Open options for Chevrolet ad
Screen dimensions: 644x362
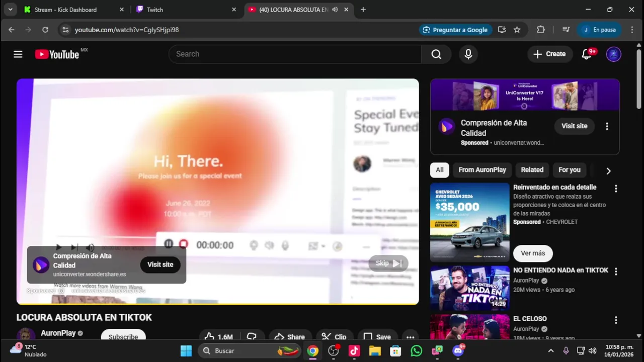pyautogui.click(x=615, y=189)
